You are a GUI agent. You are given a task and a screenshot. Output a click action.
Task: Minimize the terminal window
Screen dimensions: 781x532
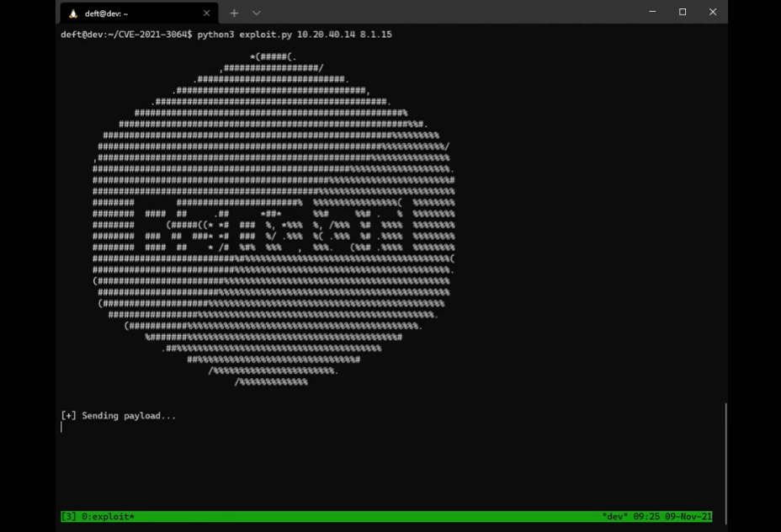tap(652, 12)
